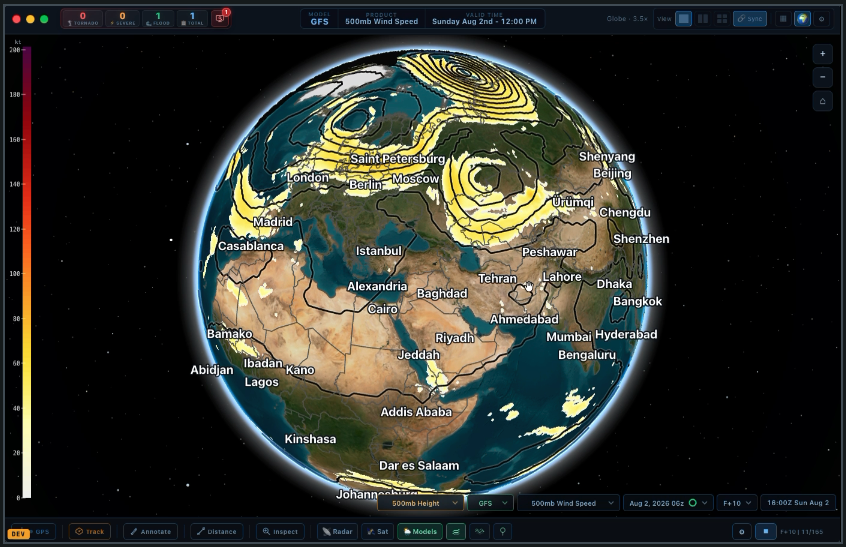
Task: Open the Flood alerts counter
Action: click(x=158, y=19)
